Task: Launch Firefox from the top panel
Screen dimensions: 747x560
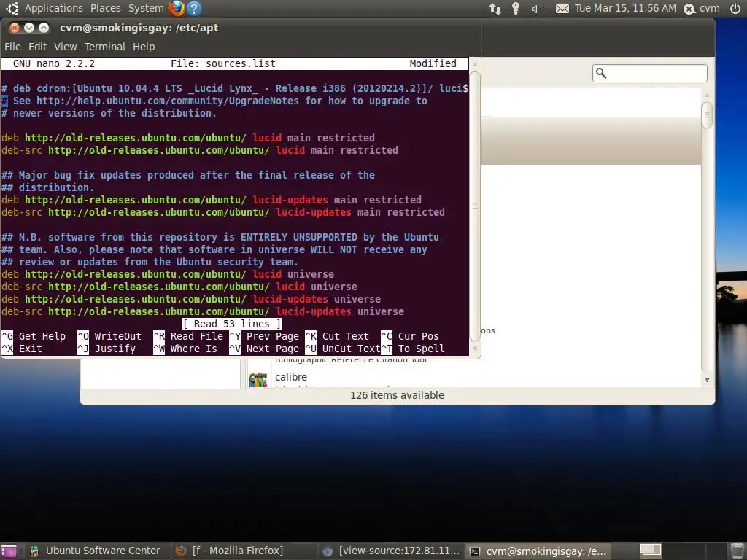Action: (177, 8)
